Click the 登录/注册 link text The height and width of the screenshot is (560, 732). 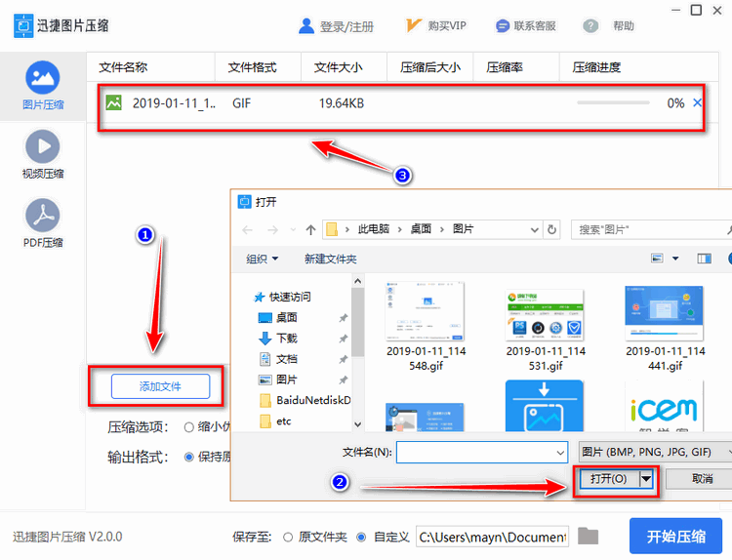(x=346, y=26)
